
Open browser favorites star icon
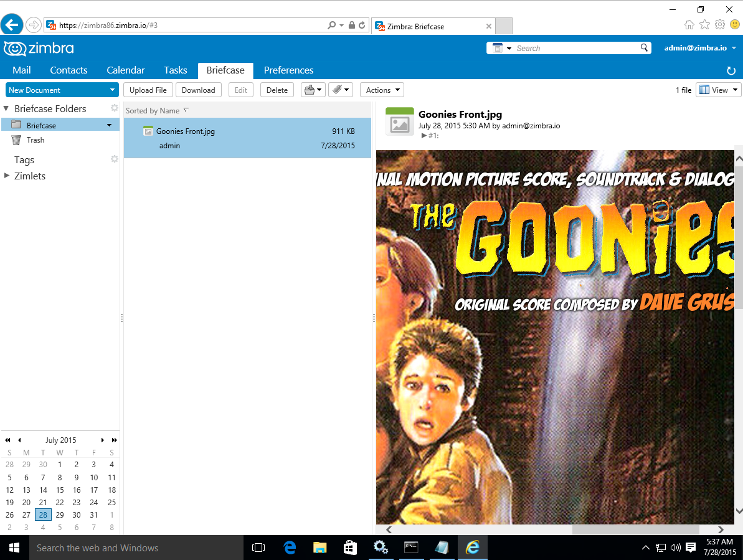pos(704,25)
